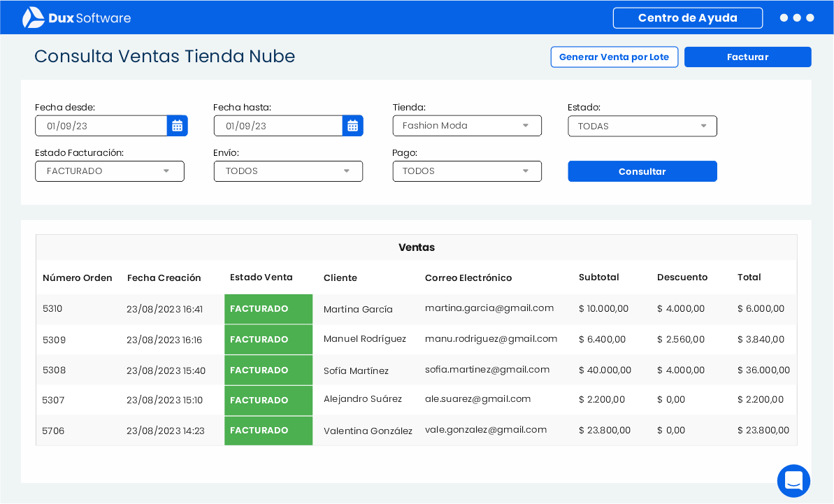Click subtotal $ 40.000,00
The height and width of the screenshot is (504, 834).
point(605,370)
